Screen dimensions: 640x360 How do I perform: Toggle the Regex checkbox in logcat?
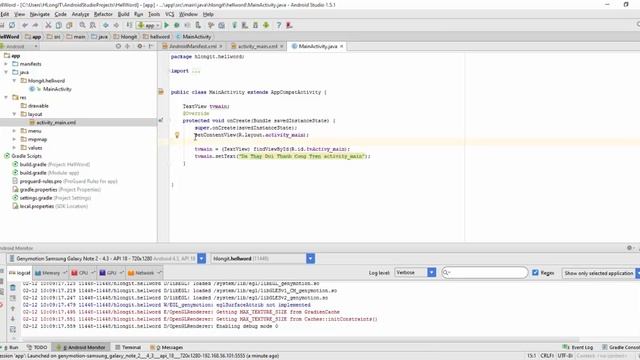pyautogui.click(x=536, y=272)
